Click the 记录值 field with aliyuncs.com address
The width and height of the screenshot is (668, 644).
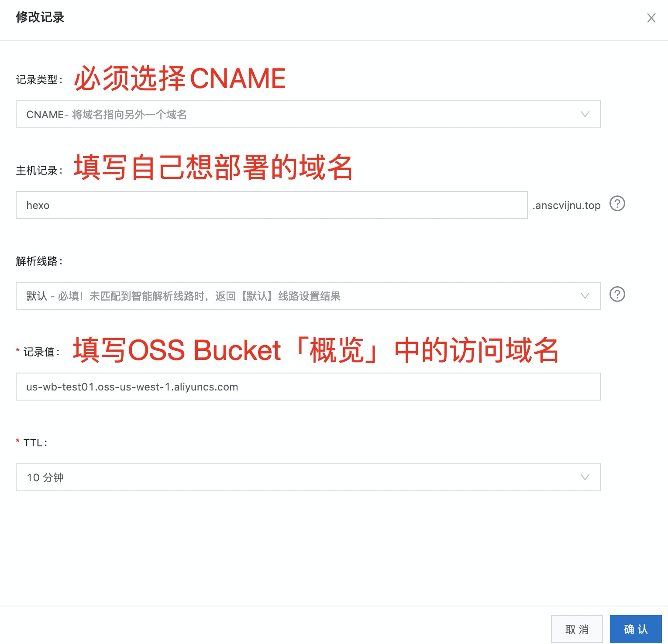308,387
